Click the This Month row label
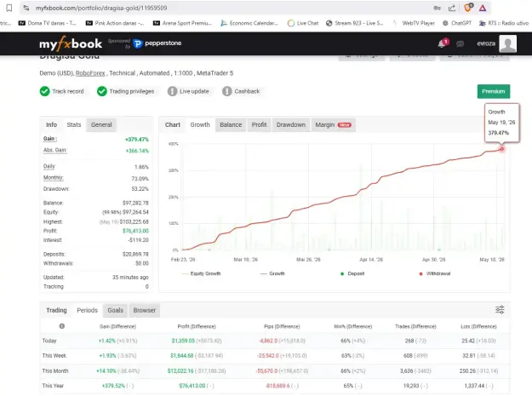 pyautogui.click(x=55, y=371)
